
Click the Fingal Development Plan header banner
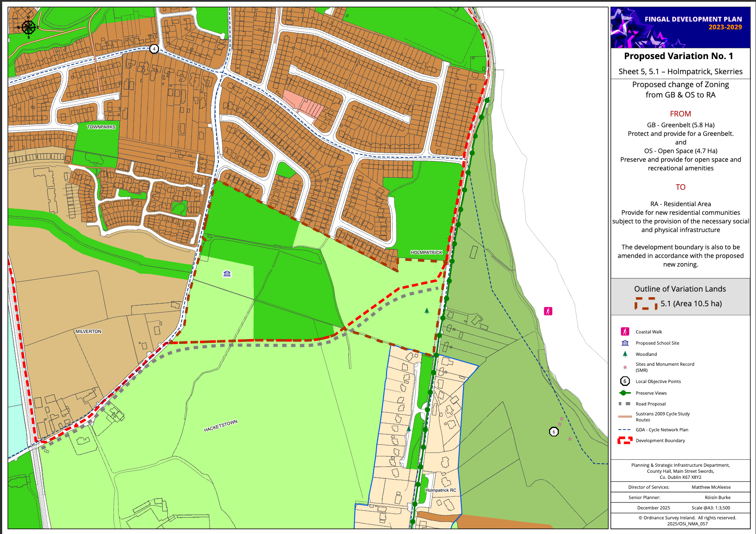coord(680,27)
